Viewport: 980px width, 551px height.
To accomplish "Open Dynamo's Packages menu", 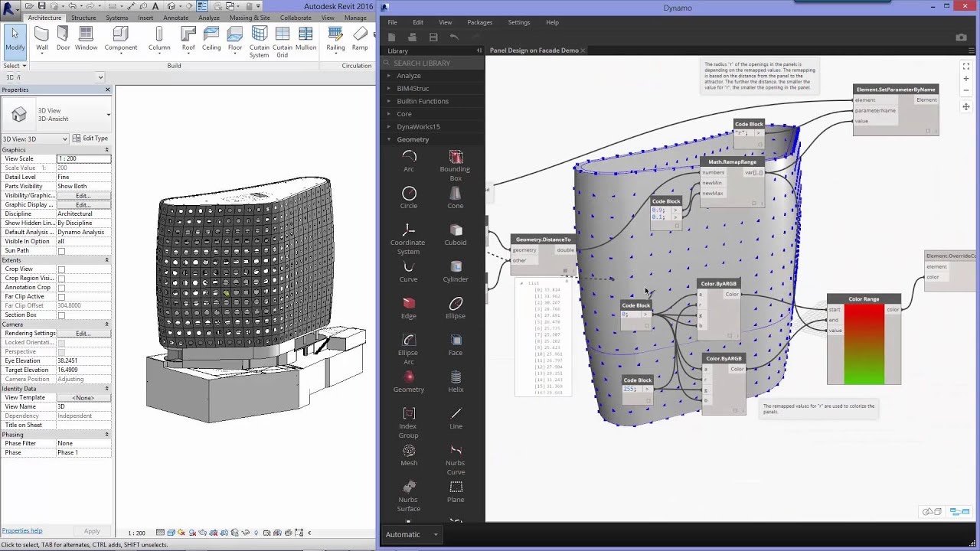I will click(479, 22).
